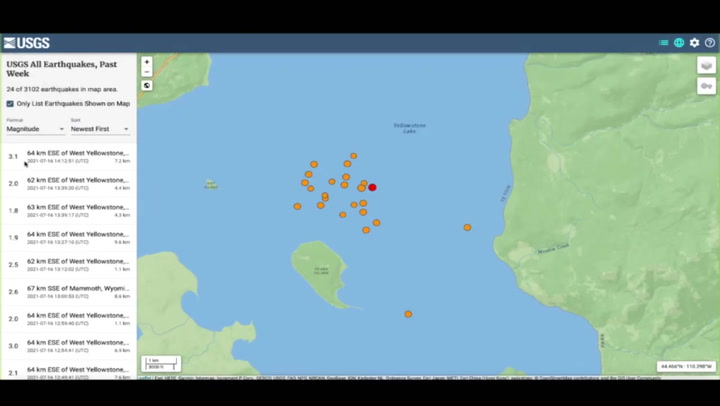Zoom out with the map minus button
Image resolution: width=720 pixels, height=406 pixels.
click(x=147, y=72)
